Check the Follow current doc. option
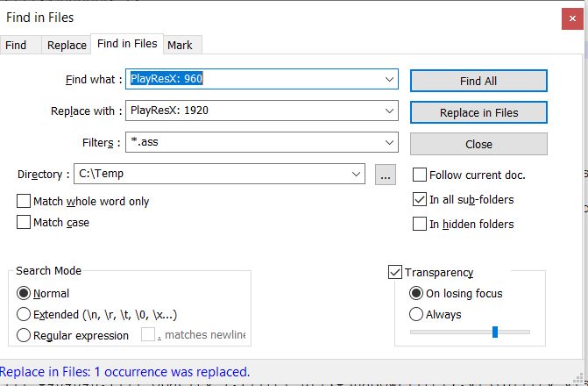Viewport: 588px width, 386px height. tap(420, 175)
